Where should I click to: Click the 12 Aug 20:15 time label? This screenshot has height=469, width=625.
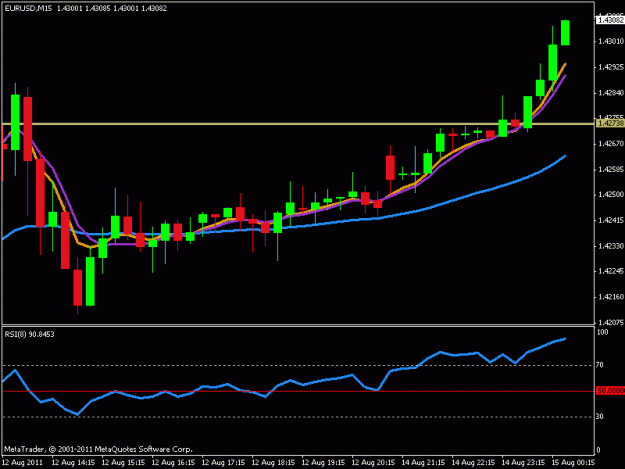373,463
